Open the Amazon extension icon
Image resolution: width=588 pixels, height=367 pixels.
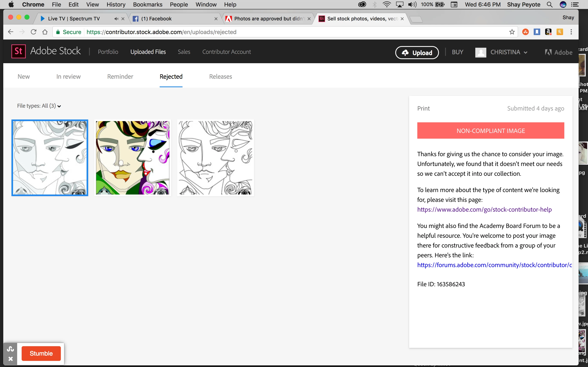coord(548,32)
